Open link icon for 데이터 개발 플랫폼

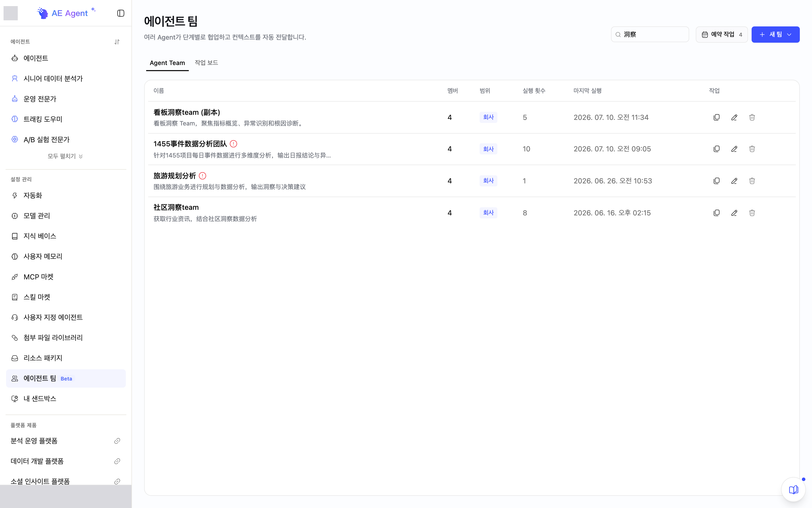[117, 461]
